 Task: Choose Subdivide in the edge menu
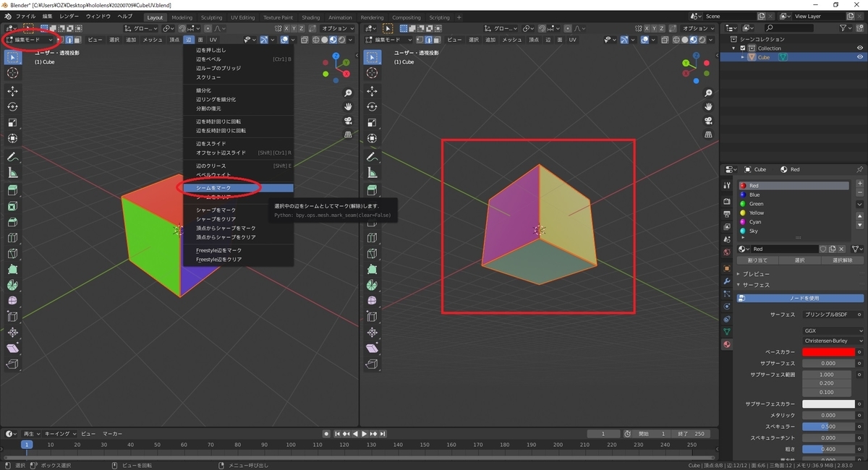(238, 90)
